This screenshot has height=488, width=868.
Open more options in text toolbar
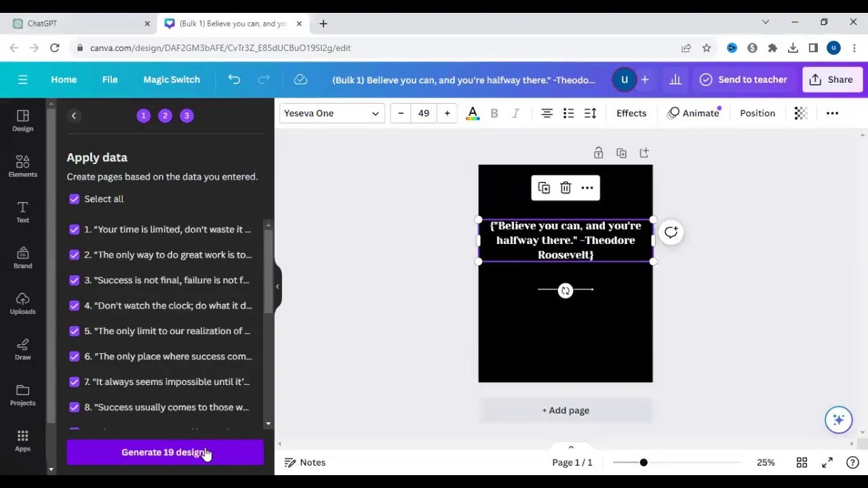[x=832, y=113]
